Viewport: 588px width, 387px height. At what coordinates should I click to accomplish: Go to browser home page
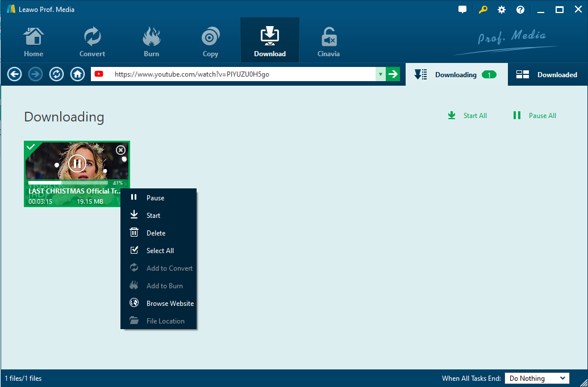tap(78, 74)
